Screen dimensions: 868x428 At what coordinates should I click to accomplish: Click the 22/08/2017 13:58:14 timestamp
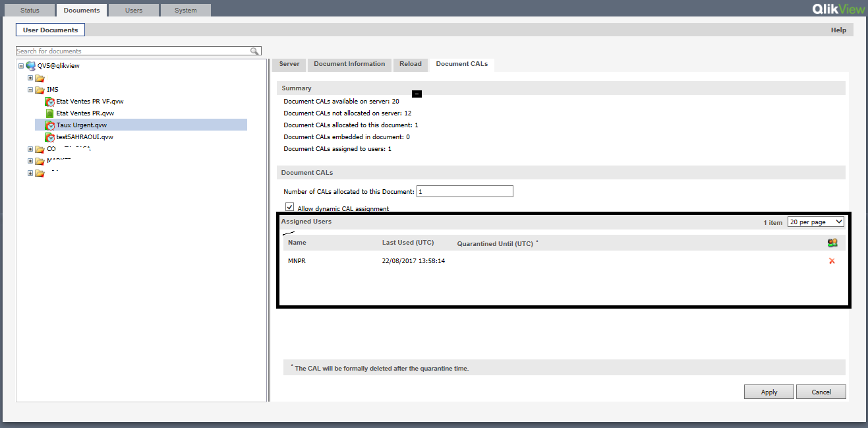413,261
